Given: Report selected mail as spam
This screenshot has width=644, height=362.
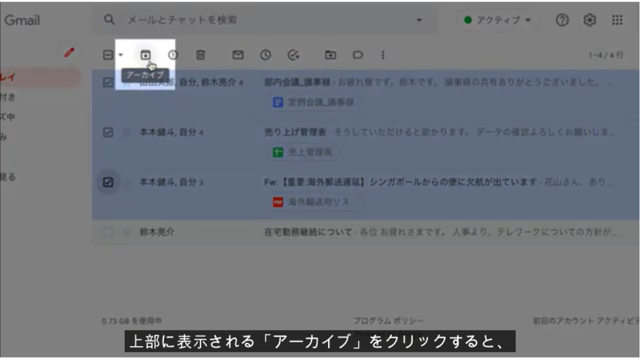Looking at the screenshot, I should 173,55.
